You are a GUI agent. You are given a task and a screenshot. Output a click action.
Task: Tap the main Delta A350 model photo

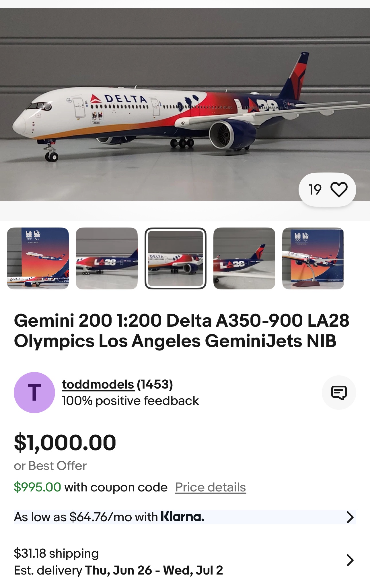(185, 105)
